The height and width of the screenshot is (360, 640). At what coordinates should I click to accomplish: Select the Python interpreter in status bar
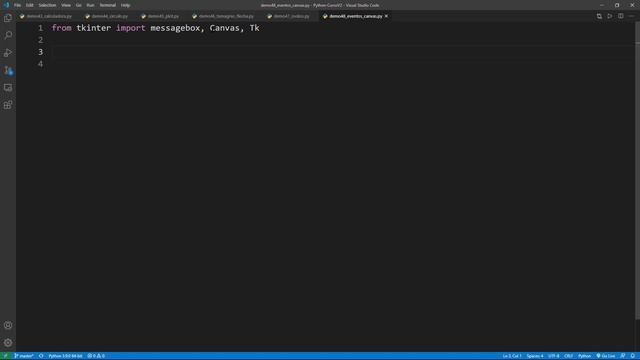click(x=65, y=356)
